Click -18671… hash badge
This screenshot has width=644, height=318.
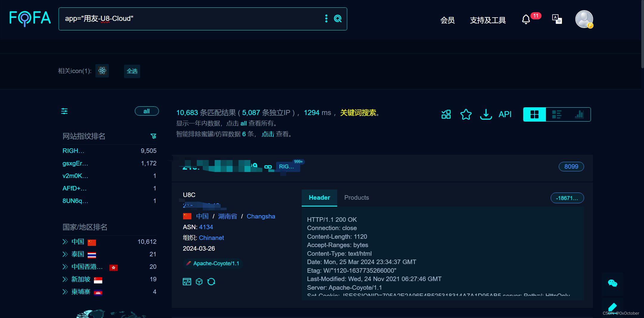pos(567,198)
